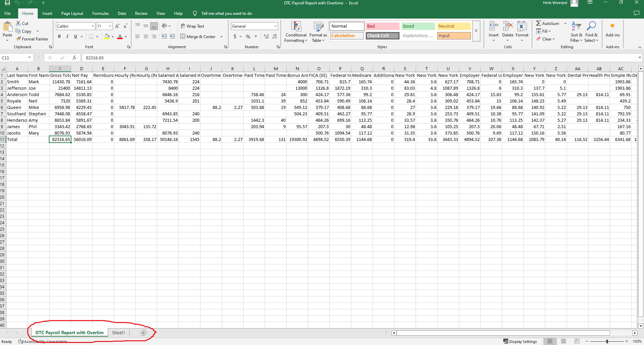Click the Increase Indent icon
Image resolution: width=644 pixels, height=345 pixels.
(x=172, y=36)
